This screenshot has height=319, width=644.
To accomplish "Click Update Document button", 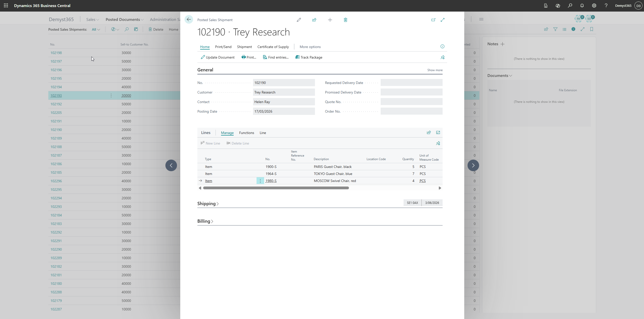I will (x=218, y=57).
